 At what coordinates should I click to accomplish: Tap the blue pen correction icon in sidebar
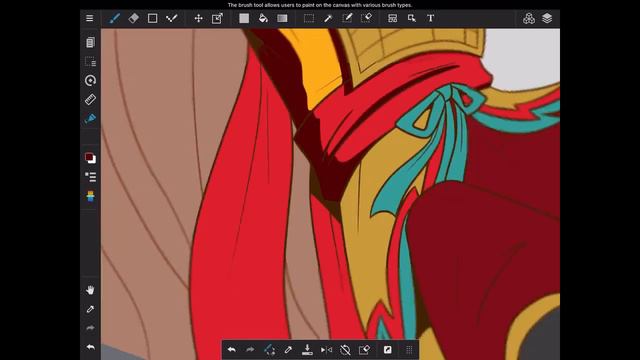pos(90,118)
